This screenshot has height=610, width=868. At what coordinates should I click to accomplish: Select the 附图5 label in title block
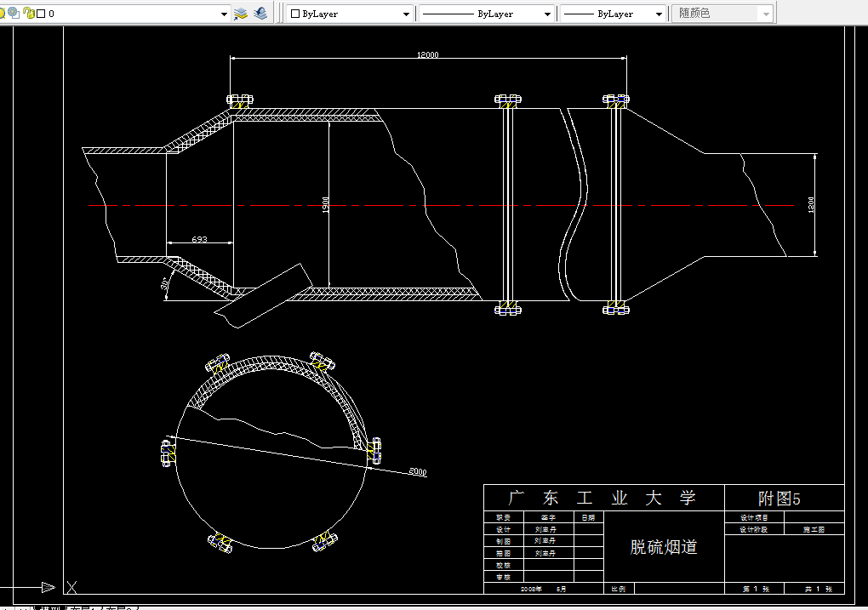(x=779, y=499)
